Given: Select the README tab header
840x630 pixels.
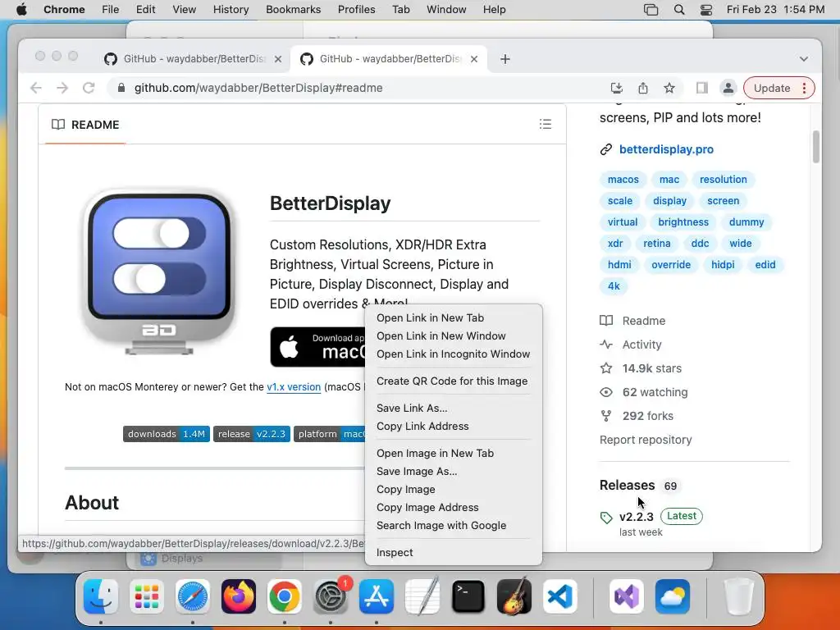Looking at the screenshot, I should pyautogui.click(x=85, y=125).
